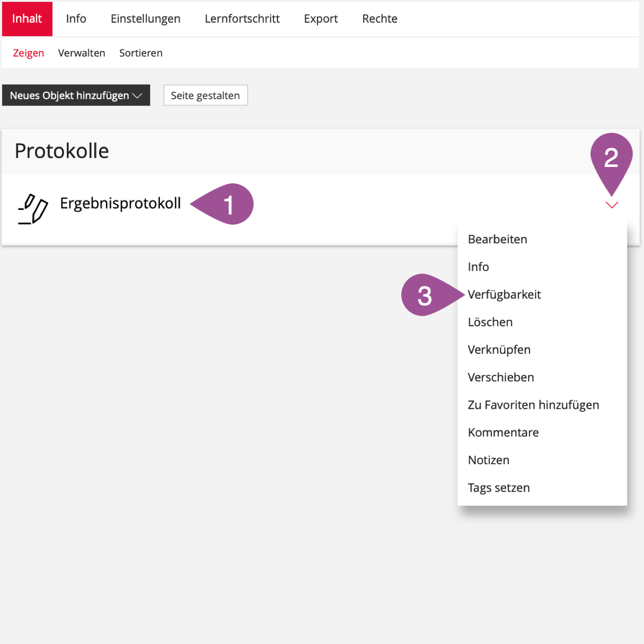Viewport: 644px width, 644px height.
Task: Open the red actions chevron for Ergebnisprotokoll
Action: point(612,205)
